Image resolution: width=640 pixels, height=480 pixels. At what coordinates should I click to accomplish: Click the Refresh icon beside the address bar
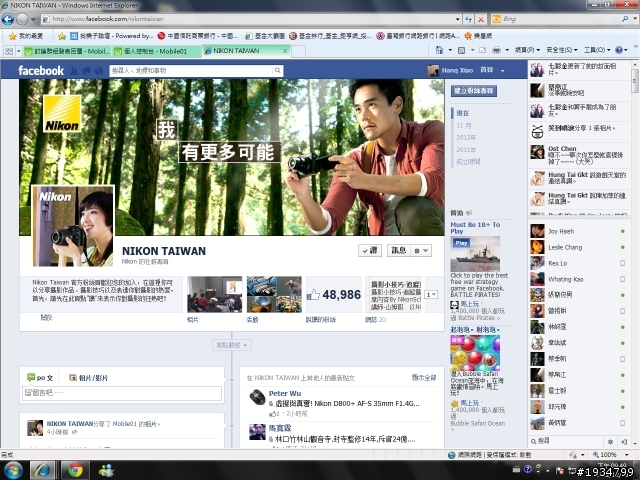(469, 19)
